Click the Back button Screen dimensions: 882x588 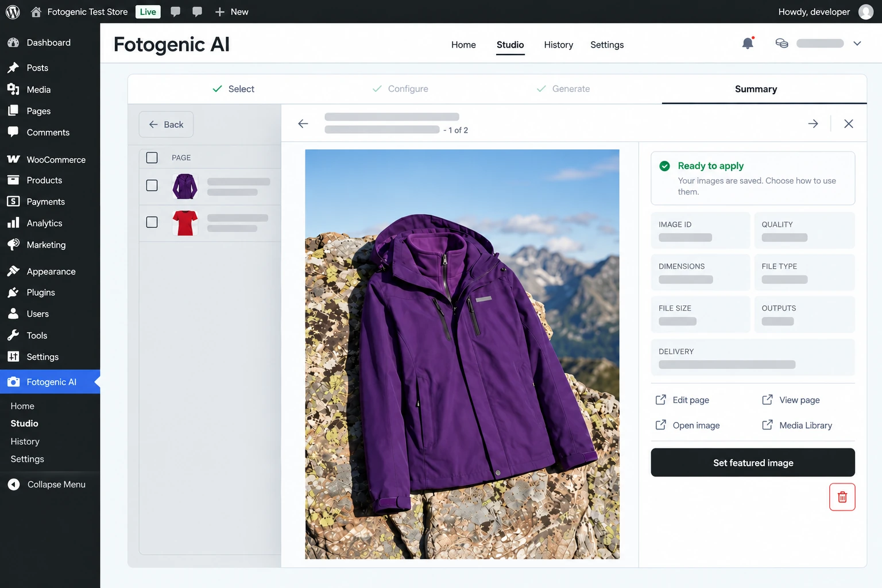166,124
